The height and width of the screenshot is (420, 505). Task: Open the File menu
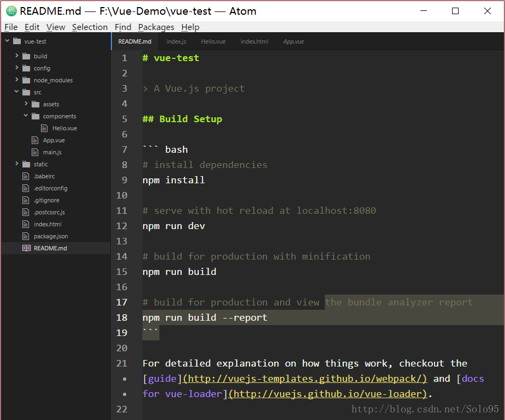[x=11, y=27]
